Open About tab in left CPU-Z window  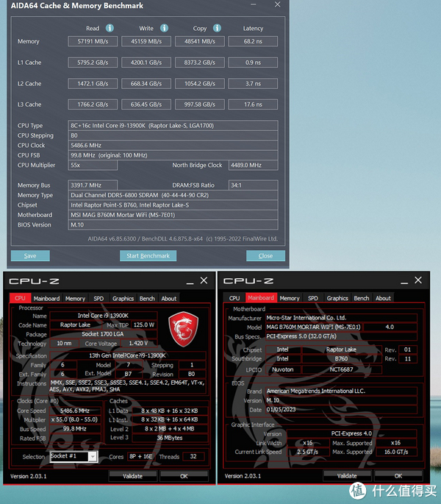point(169,299)
